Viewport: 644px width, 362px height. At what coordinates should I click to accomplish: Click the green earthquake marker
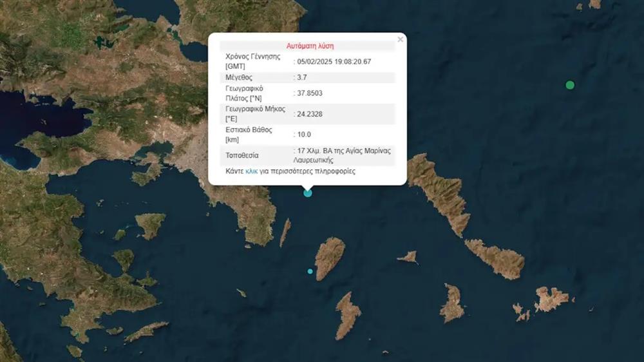(x=570, y=85)
